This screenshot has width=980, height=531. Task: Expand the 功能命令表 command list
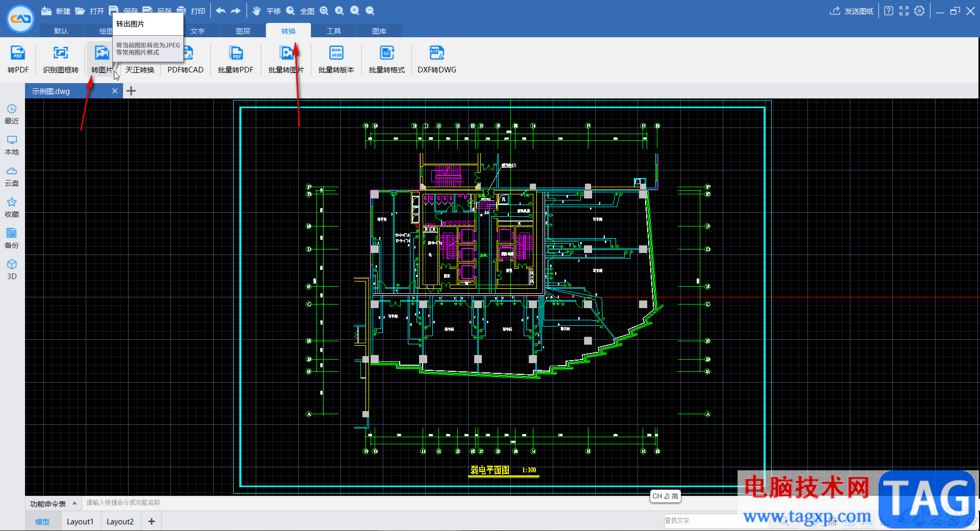53,503
